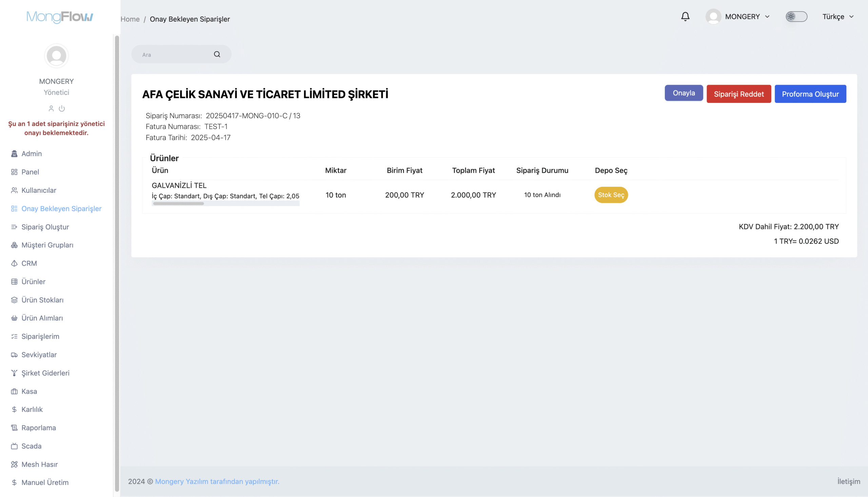Click Proforma Oluştur button
Screen dimensions: 868x497
pos(810,94)
